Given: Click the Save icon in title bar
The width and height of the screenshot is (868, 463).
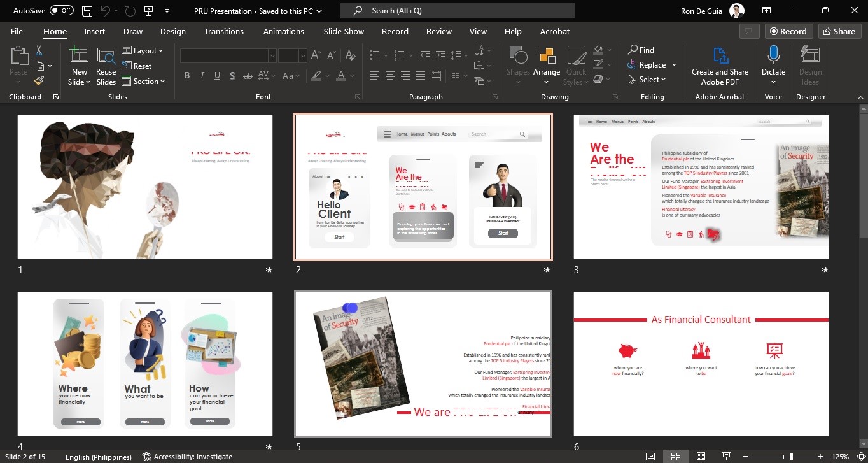Looking at the screenshot, I should 87,11.
